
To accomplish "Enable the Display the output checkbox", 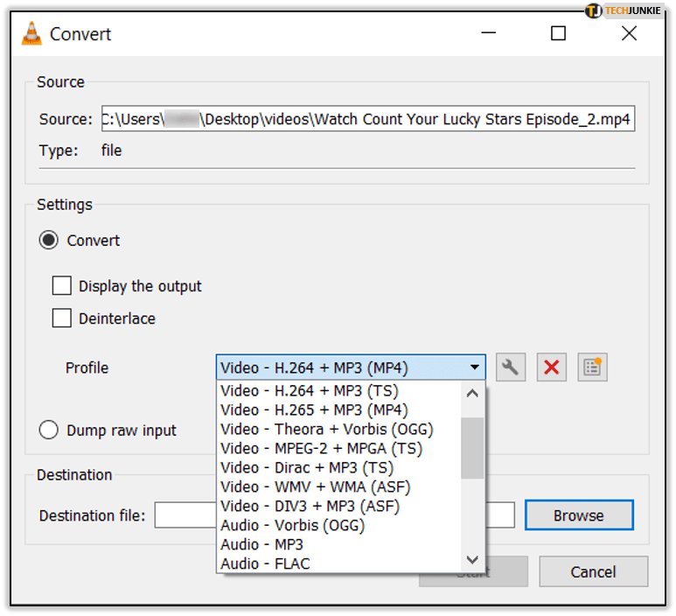I will tap(62, 286).
